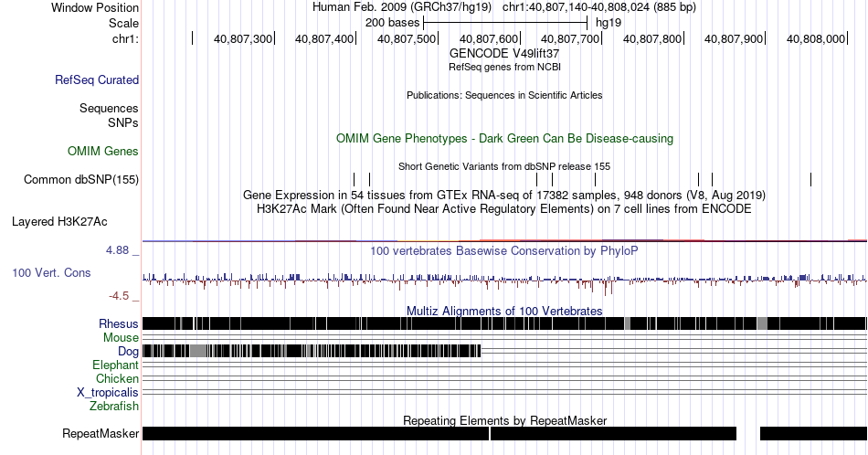Screen dimensions: 868x455
Task: Click the 40,807,600 ruler position
Action: coord(488,38)
